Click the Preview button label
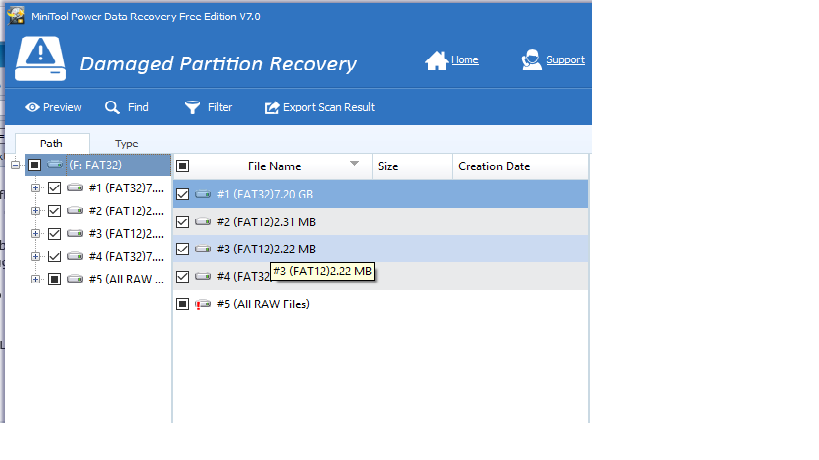This screenshot has width=819, height=460. click(x=62, y=107)
